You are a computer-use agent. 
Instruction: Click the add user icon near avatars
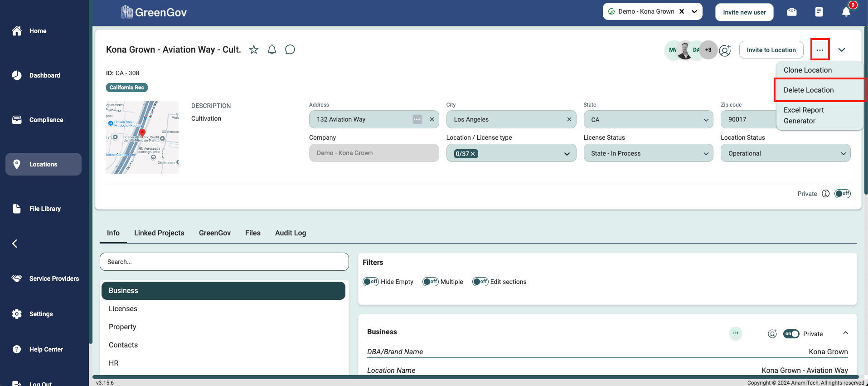pyautogui.click(x=725, y=50)
